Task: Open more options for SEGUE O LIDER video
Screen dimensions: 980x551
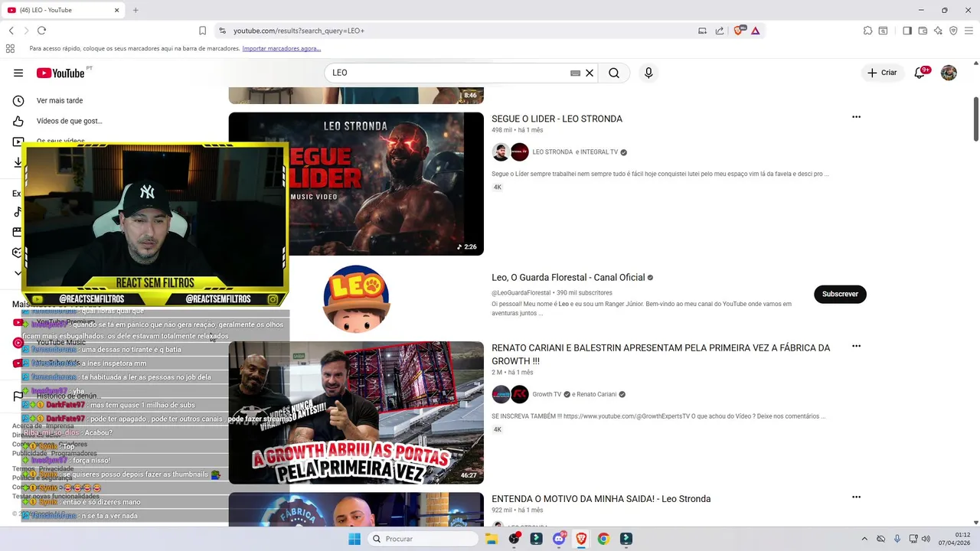Action: (856, 117)
